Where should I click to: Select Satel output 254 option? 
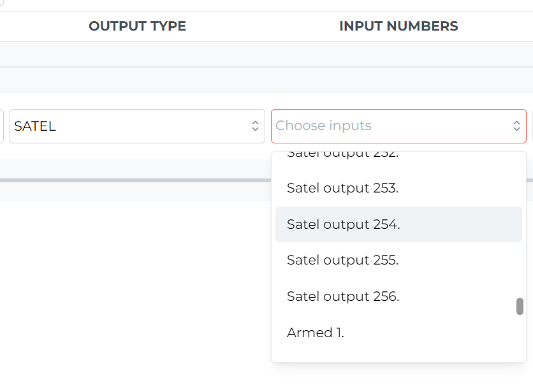click(x=398, y=224)
